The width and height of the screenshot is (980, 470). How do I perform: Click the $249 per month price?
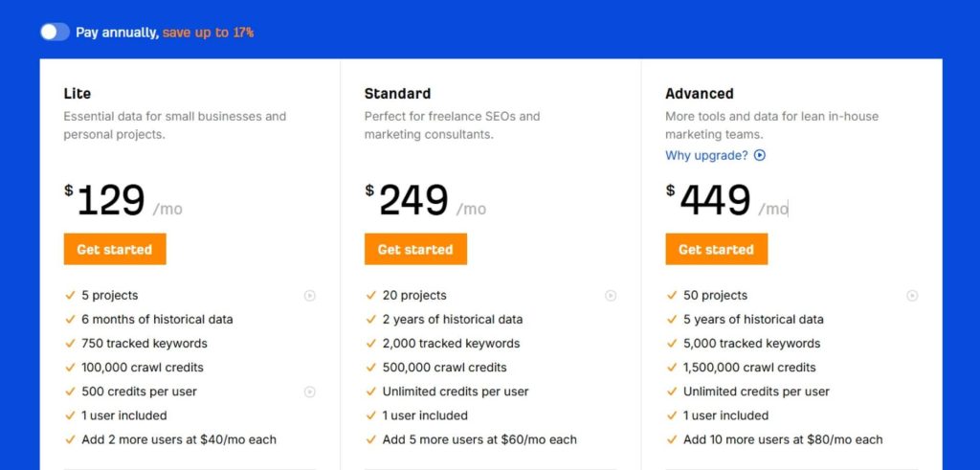413,201
